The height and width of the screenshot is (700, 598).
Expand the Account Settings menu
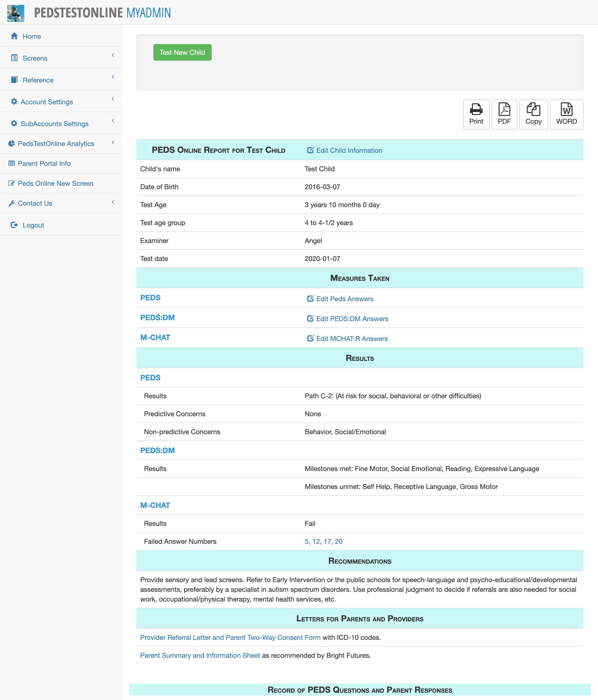47,102
